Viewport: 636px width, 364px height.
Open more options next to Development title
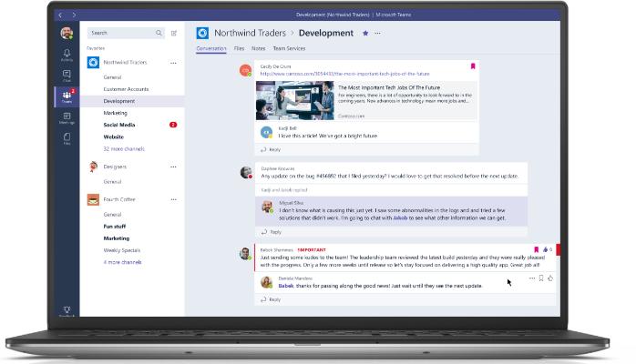click(377, 33)
